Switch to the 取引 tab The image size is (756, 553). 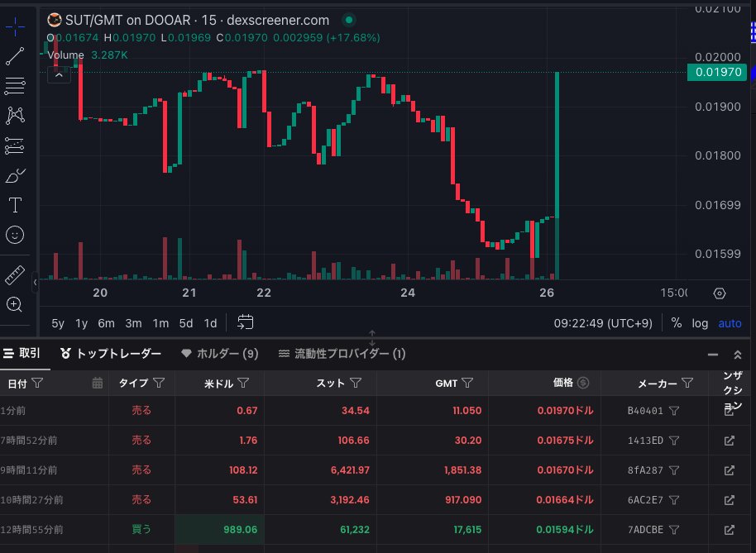click(22, 353)
